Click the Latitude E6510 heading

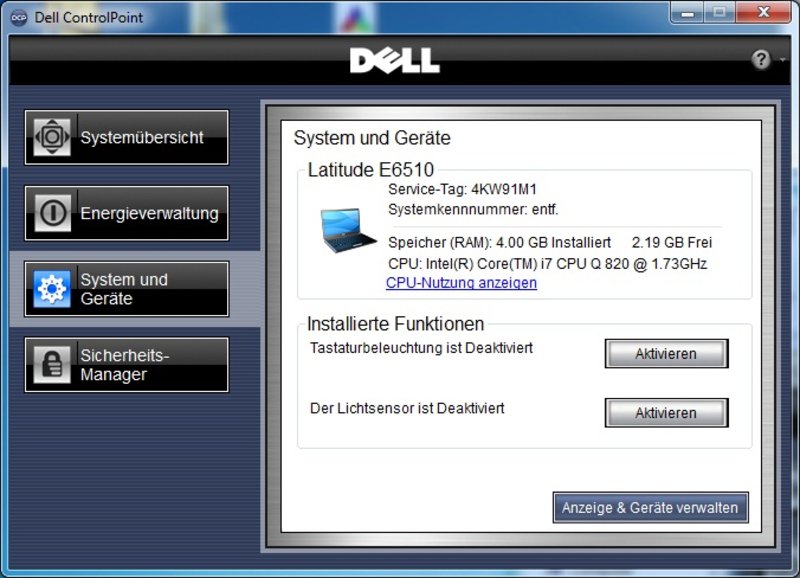371,169
